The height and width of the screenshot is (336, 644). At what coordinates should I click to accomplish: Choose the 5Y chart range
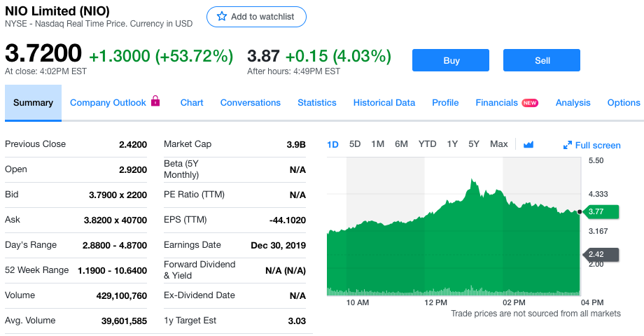[x=474, y=144]
